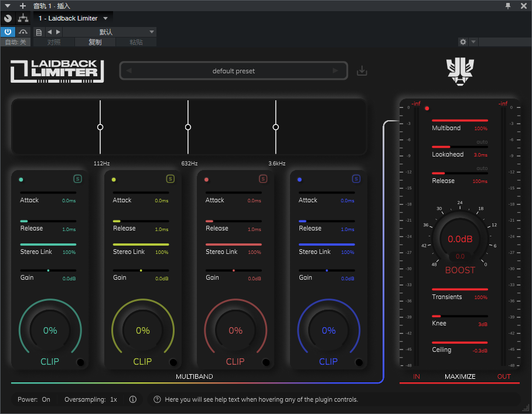Image resolution: width=532 pixels, height=414 pixels.
Task: Solo the red band with S button
Action: point(263,179)
